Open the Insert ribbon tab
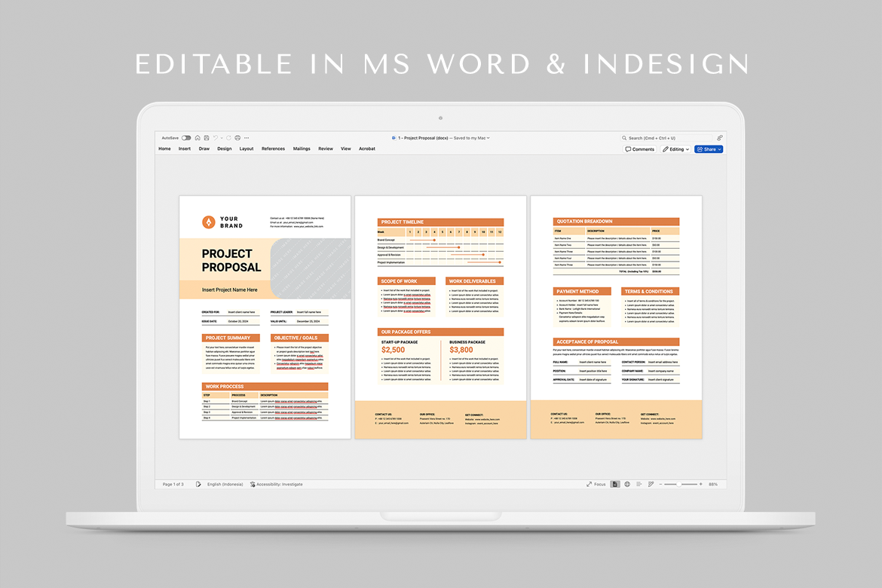 (185, 149)
